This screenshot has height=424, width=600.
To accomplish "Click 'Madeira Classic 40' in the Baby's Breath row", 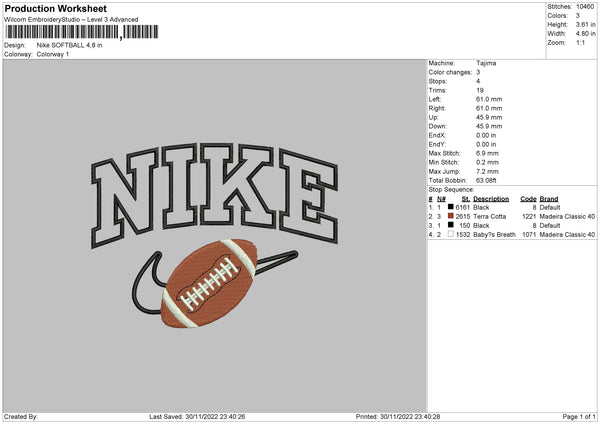I will [567, 235].
